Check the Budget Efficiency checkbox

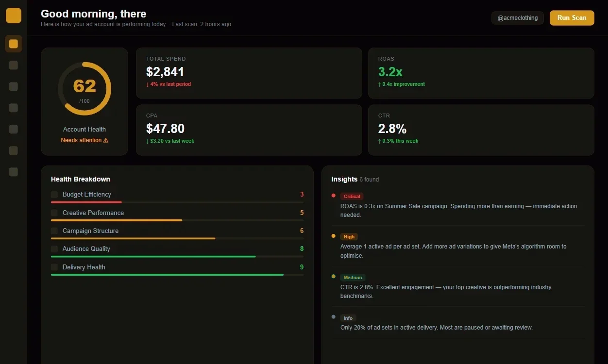54,194
